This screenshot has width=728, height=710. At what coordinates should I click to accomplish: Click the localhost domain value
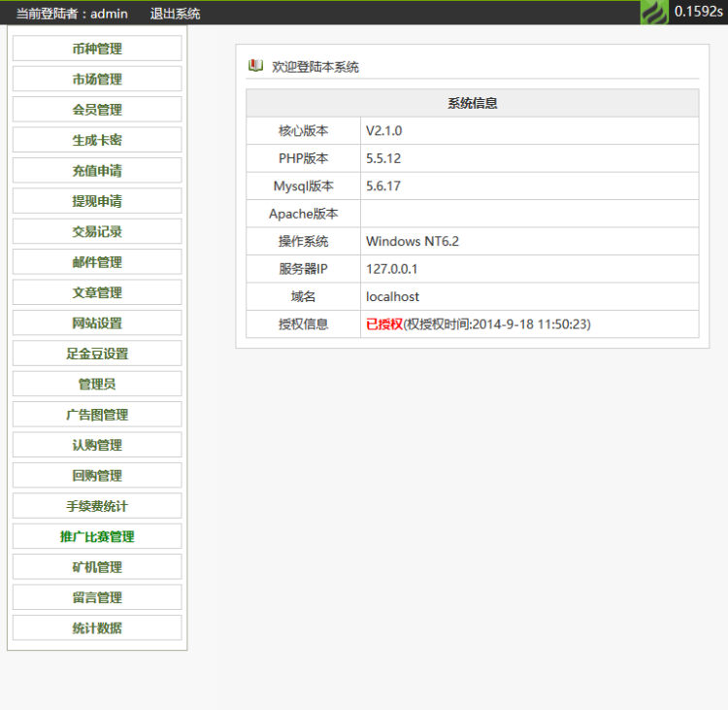coord(392,297)
